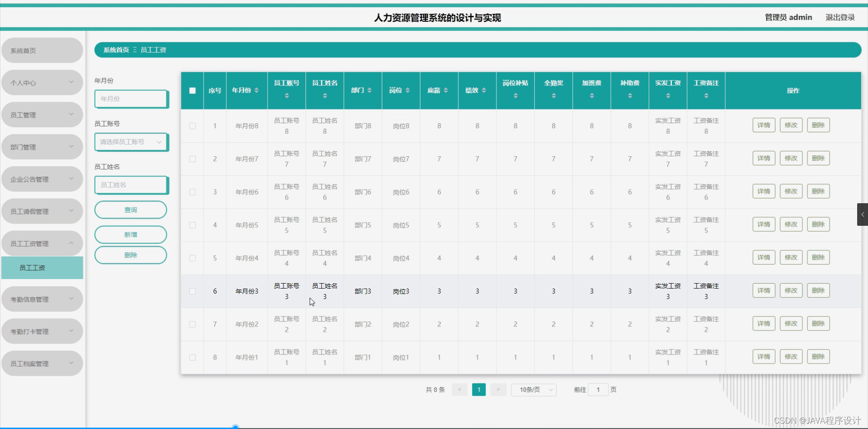Click 删除 for row 年月份6
Screen dimensions: 868x429
point(818,191)
